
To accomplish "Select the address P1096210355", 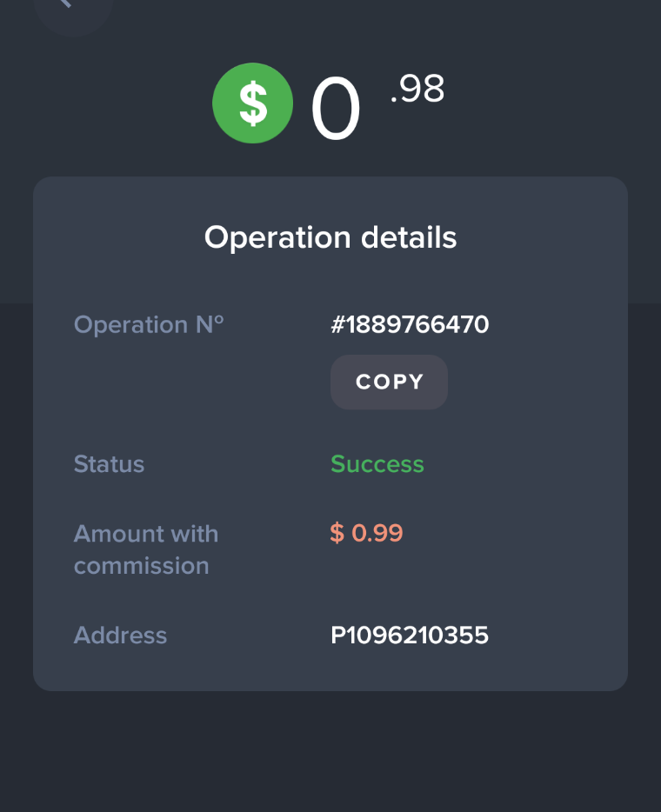I will (x=410, y=636).
